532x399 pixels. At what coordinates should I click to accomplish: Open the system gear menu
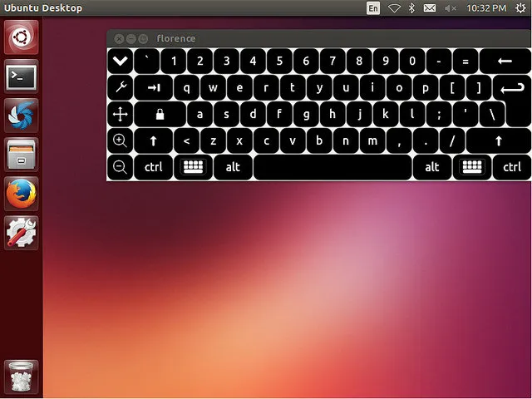tap(520, 7)
